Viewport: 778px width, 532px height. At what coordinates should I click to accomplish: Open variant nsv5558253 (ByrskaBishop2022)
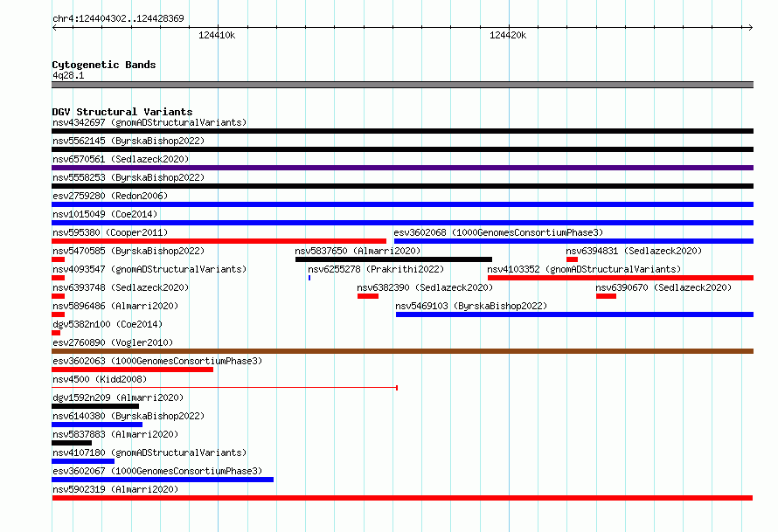[x=129, y=177]
